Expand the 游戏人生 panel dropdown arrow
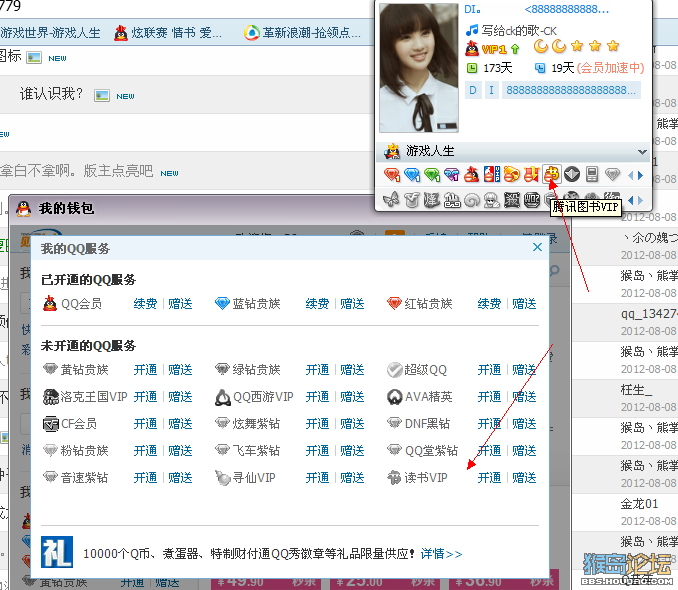Screen dimensions: 678x590 (x=642, y=152)
